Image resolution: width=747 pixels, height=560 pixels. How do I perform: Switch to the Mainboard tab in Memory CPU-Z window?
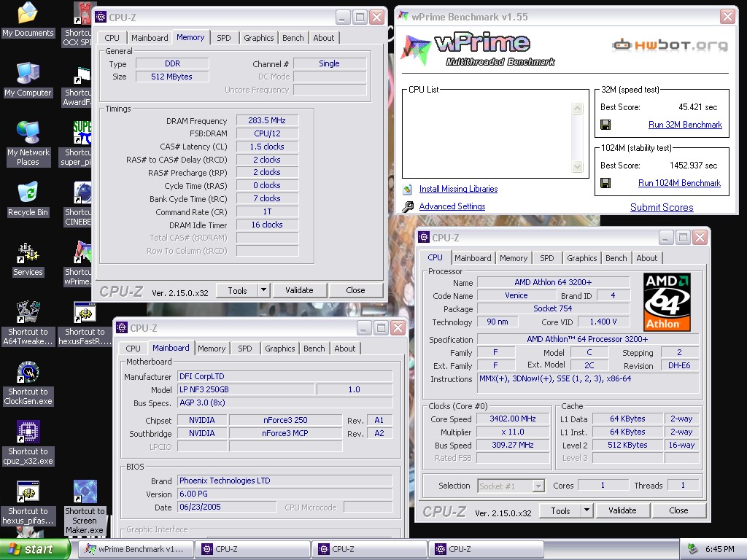click(150, 38)
